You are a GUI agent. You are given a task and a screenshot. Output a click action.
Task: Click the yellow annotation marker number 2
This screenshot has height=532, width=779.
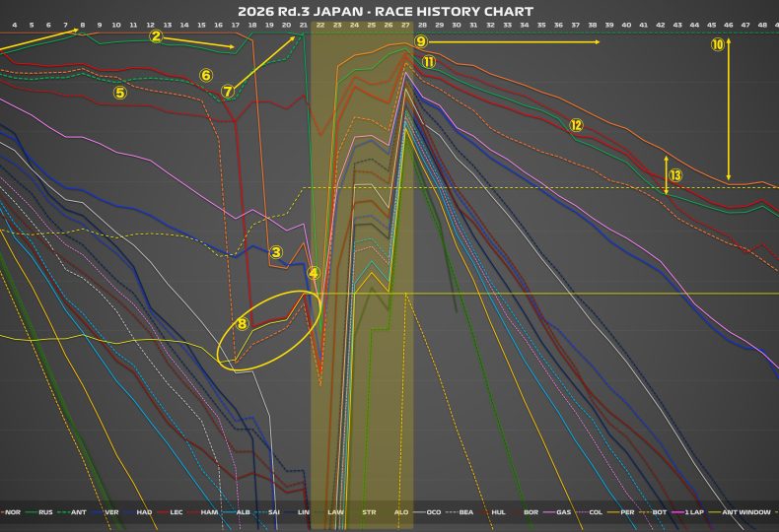coord(156,36)
